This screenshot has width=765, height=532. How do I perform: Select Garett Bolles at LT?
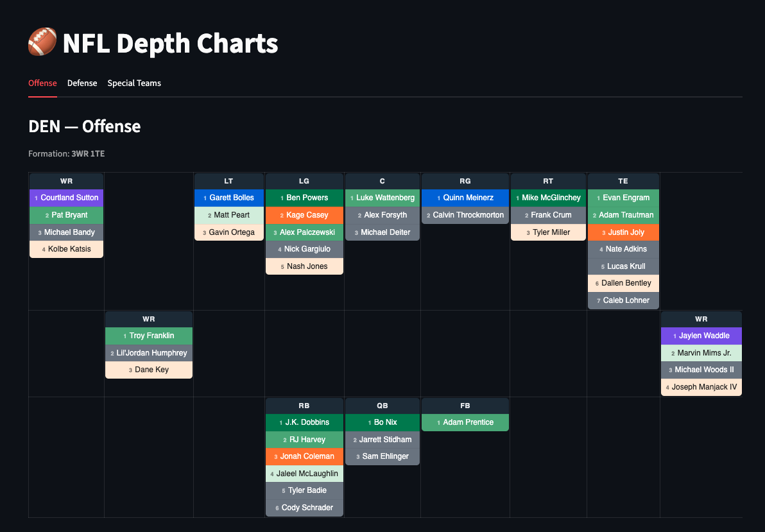tap(229, 198)
